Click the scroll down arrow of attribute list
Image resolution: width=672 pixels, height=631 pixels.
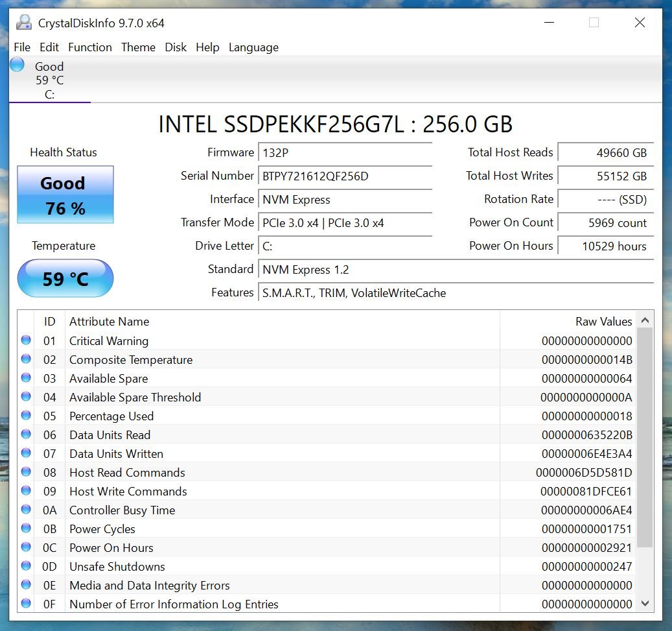click(x=645, y=604)
